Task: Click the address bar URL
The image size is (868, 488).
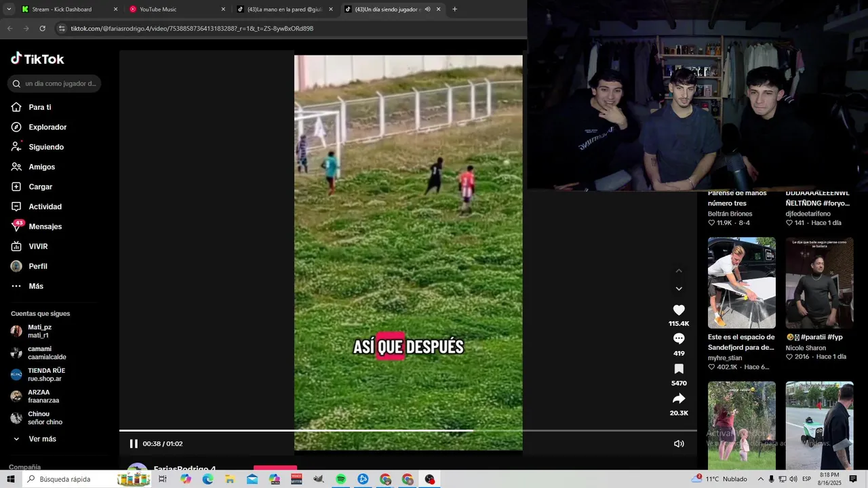Action: [x=192, y=28]
